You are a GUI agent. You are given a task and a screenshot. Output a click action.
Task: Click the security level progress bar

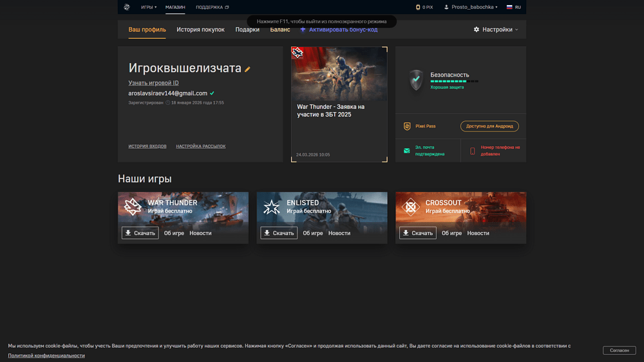(454, 81)
